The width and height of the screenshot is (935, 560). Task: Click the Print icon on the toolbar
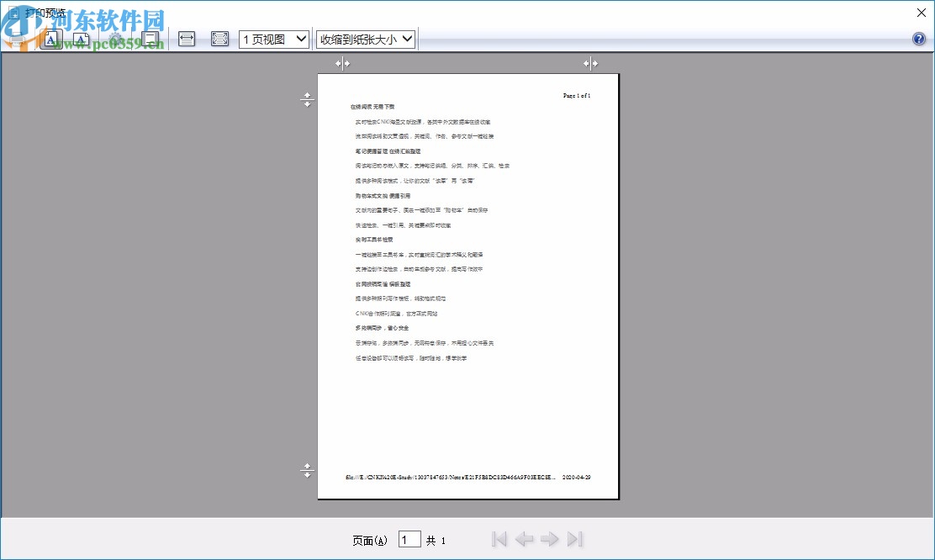point(15,39)
